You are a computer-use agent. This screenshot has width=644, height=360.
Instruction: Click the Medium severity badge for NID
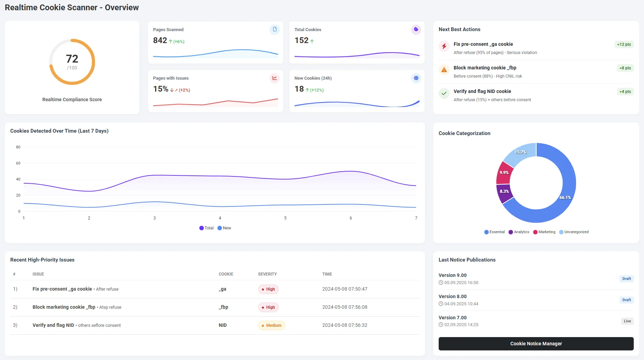[272, 325]
